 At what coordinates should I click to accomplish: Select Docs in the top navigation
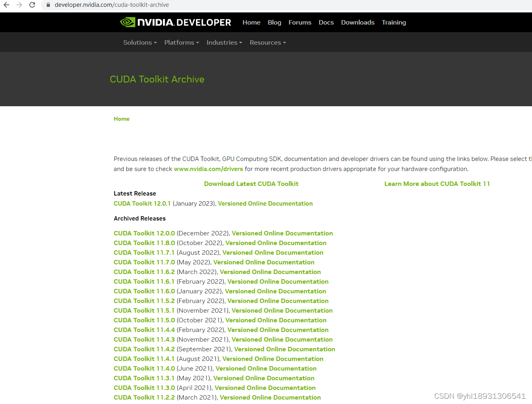326,22
